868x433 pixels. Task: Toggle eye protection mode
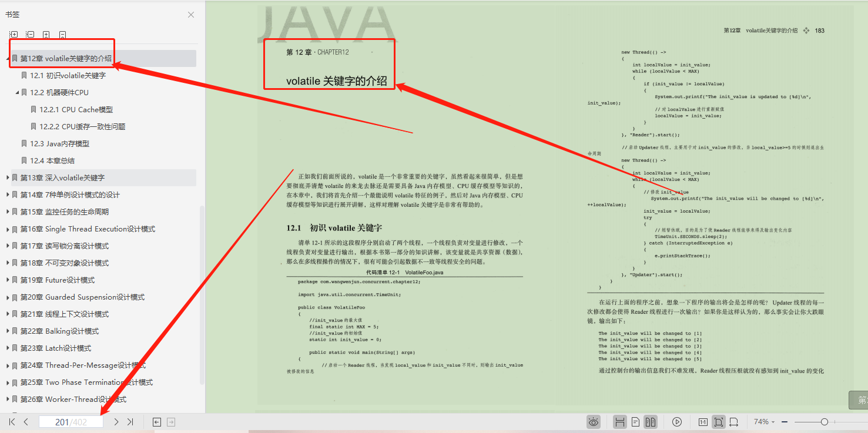594,422
